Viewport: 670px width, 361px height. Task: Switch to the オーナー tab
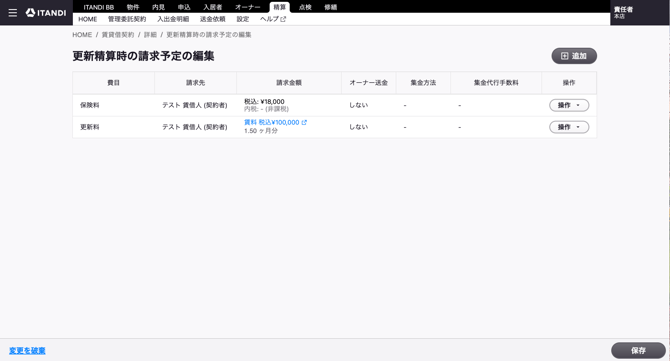tap(248, 7)
